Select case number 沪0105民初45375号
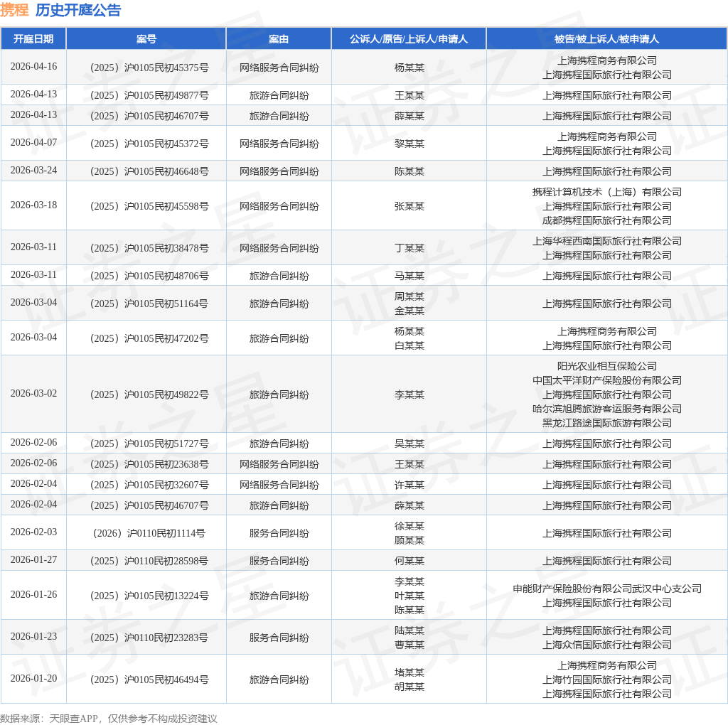The image size is (728, 725). pos(149,68)
